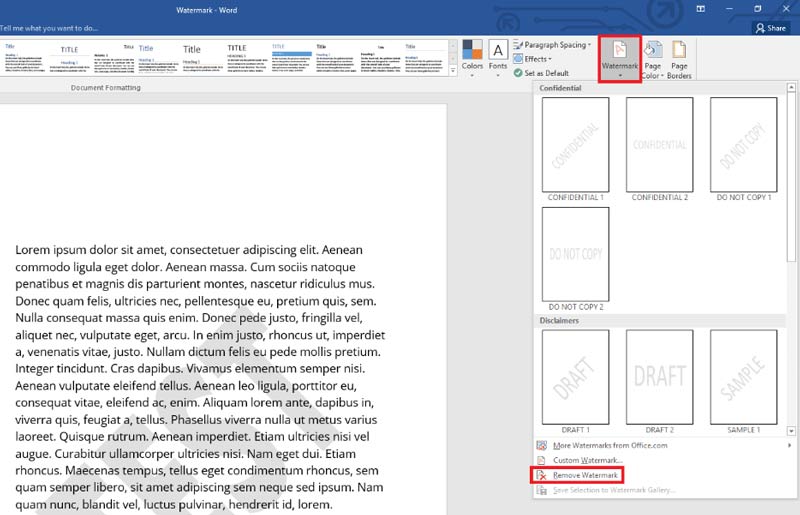Expand More Watermarks submenu arrow
The image size is (800, 515).
point(789,445)
